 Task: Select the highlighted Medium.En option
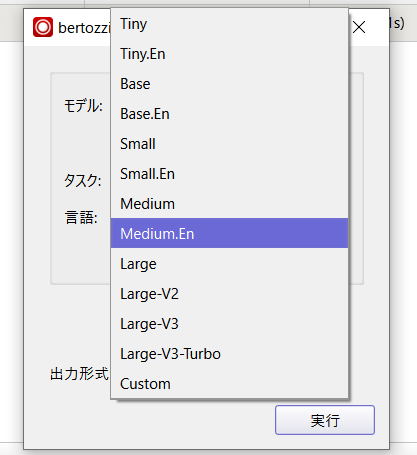pyautogui.click(x=229, y=233)
